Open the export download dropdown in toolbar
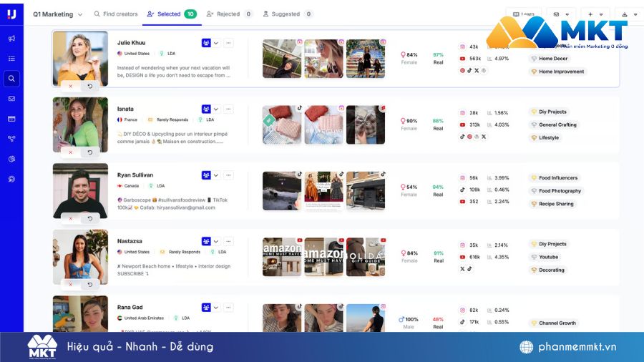 [630, 14]
